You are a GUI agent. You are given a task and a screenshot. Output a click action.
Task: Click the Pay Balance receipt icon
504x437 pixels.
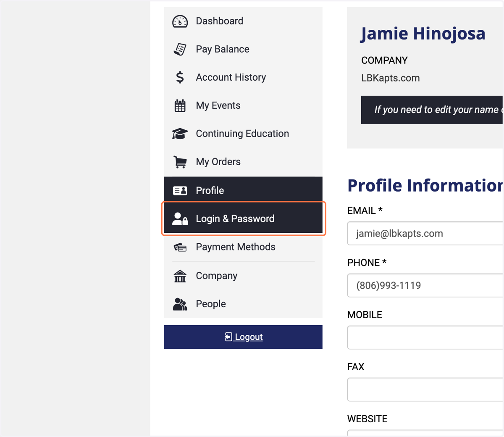pos(180,49)
